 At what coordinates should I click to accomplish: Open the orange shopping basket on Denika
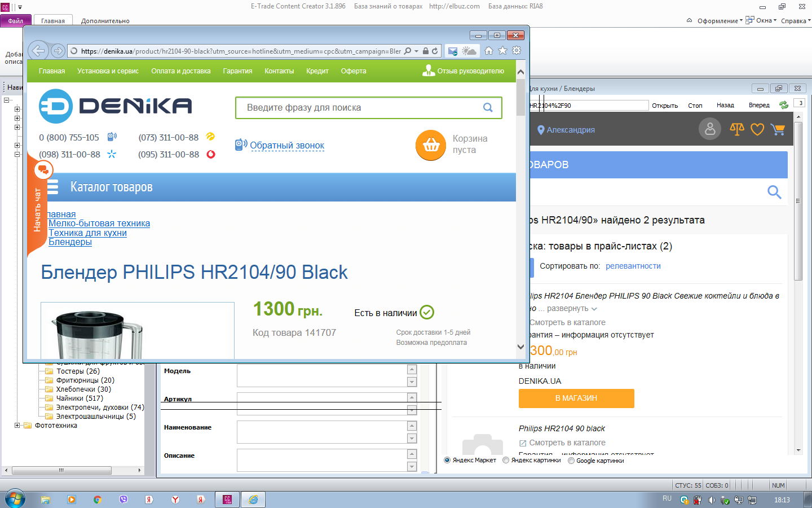point(431,145)
